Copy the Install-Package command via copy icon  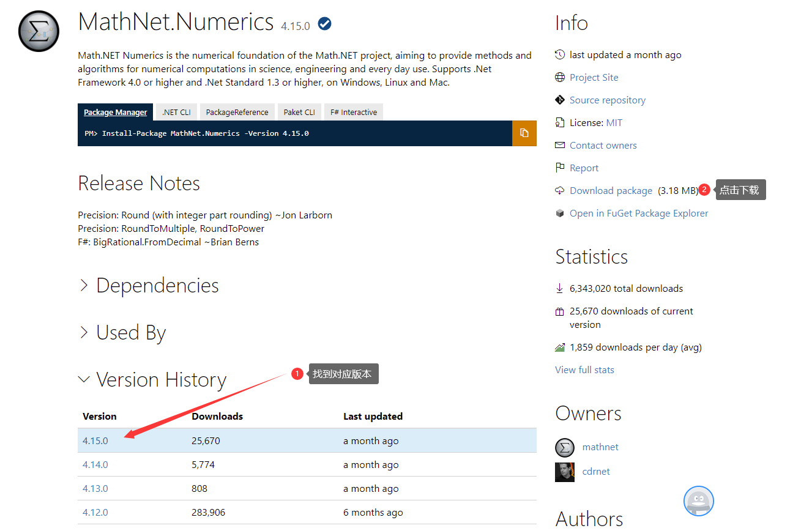(524, 133)
